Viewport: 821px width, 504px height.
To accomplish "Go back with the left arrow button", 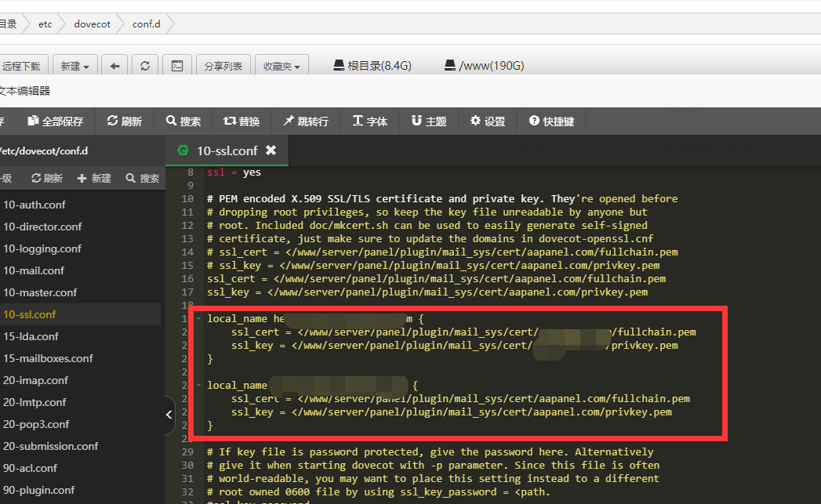I will coord(114,66).
